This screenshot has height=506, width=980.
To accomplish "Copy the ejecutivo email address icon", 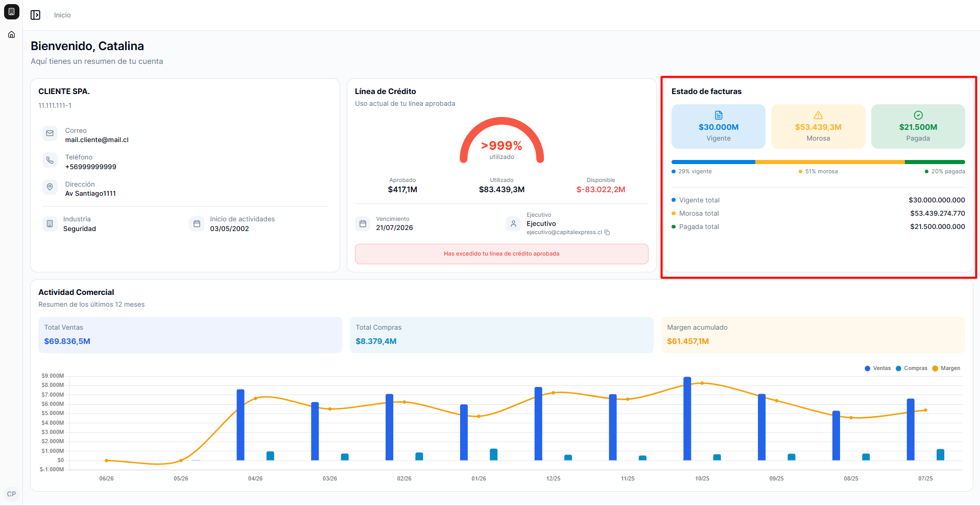I will pyautogui.click(x=607, y=233).
